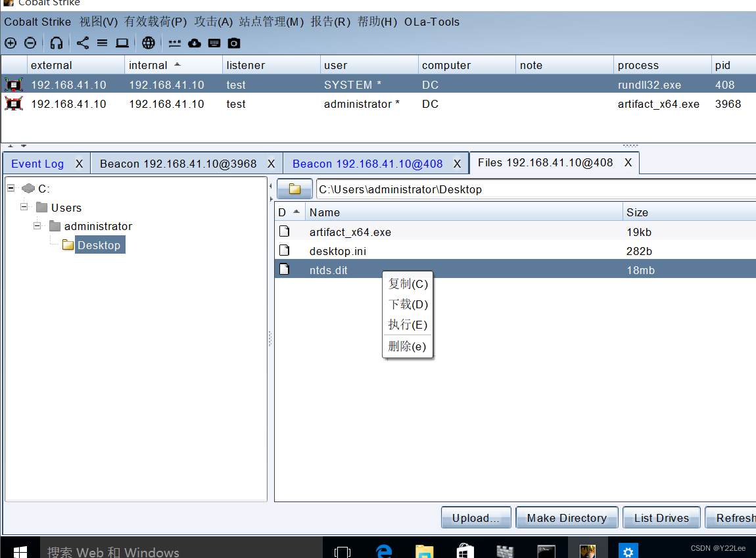Viewport: 756px width, 558px height.
Task: Open the 帮助(H) menu
Action: (377, 22)
